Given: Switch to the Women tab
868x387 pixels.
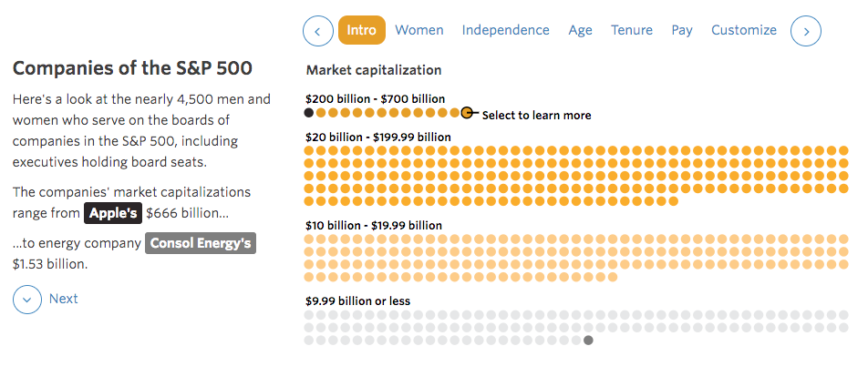Looking at the screenshot, I should 419,30.
